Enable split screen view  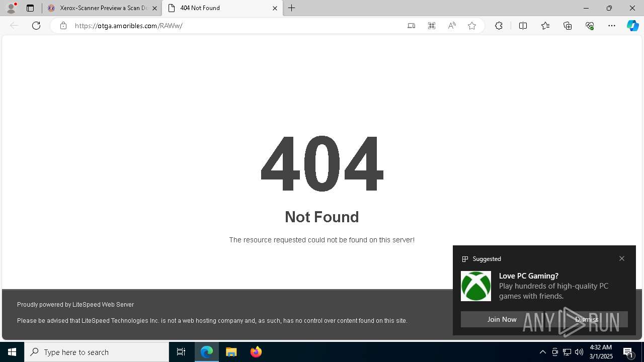523,26
